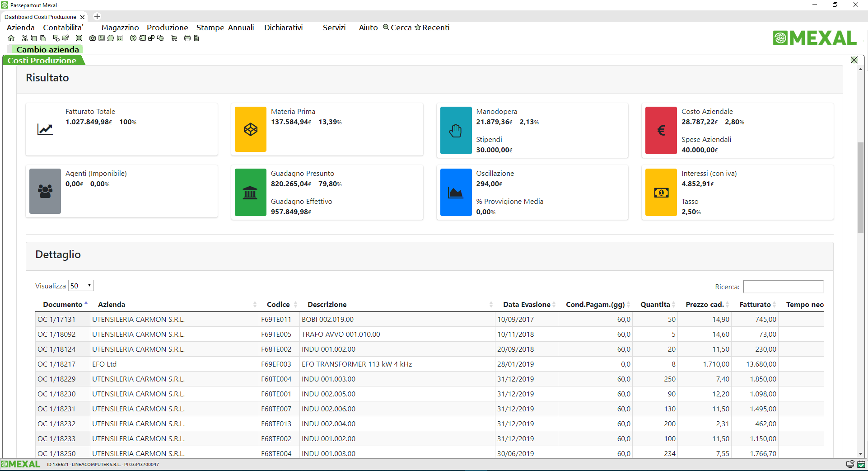Open the Azienda menu
The height and width of the screenshot is (471, 868).
point(20,28)
